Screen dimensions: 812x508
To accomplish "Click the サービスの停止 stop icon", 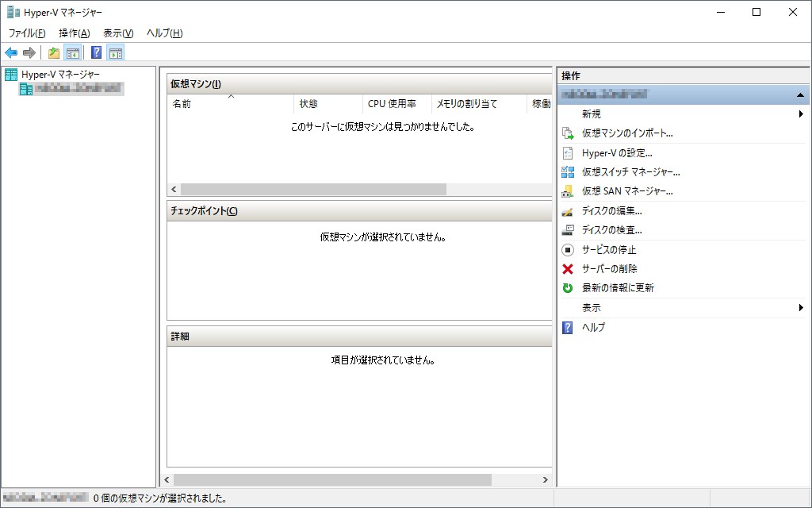I will pos(568,250).
